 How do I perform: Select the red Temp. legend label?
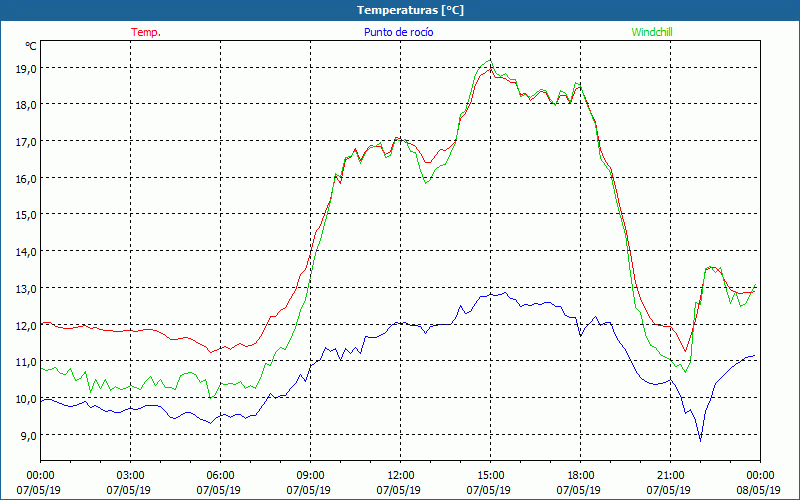[x=146, y=32]
